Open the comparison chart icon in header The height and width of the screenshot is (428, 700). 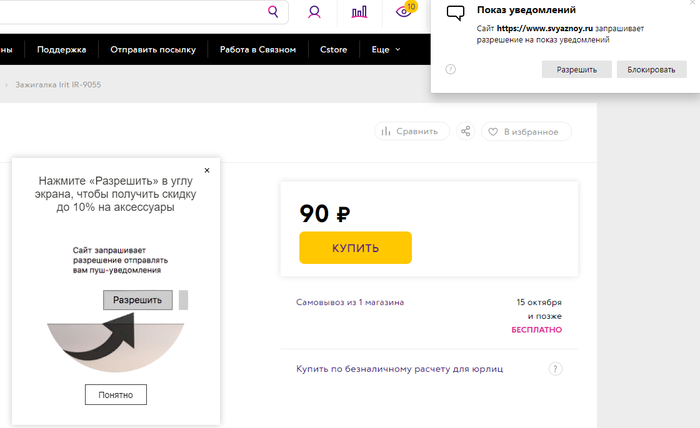click(360, 12)
